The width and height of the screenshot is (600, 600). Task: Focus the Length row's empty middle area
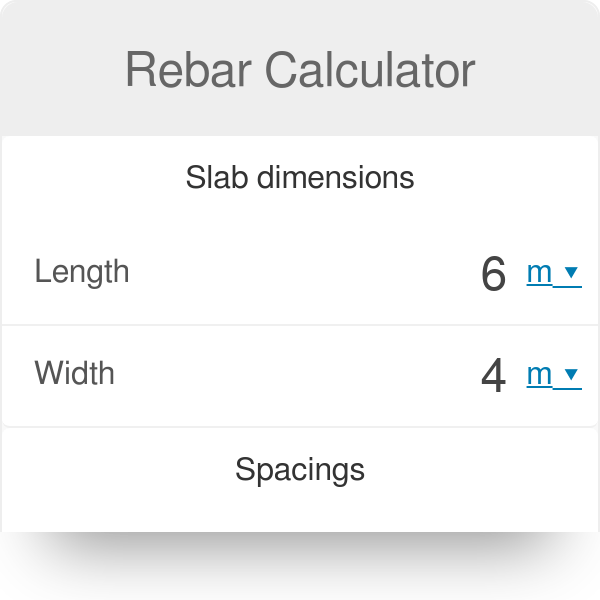click(302, 273)
